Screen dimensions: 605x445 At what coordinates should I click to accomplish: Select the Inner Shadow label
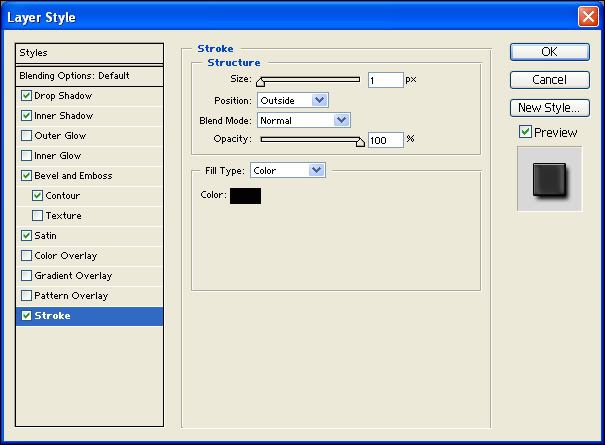click(x=64, y=116)
